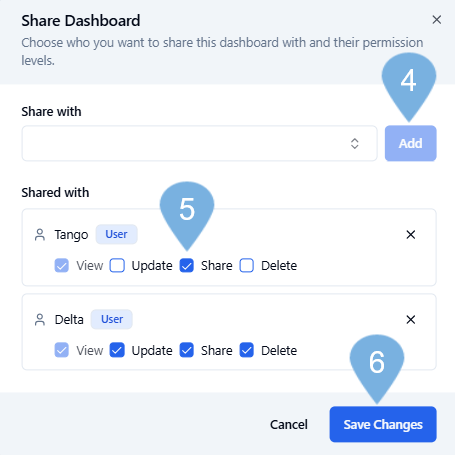Uncheck Share permission for Tango
455x455 pixels.
(187, 266)
